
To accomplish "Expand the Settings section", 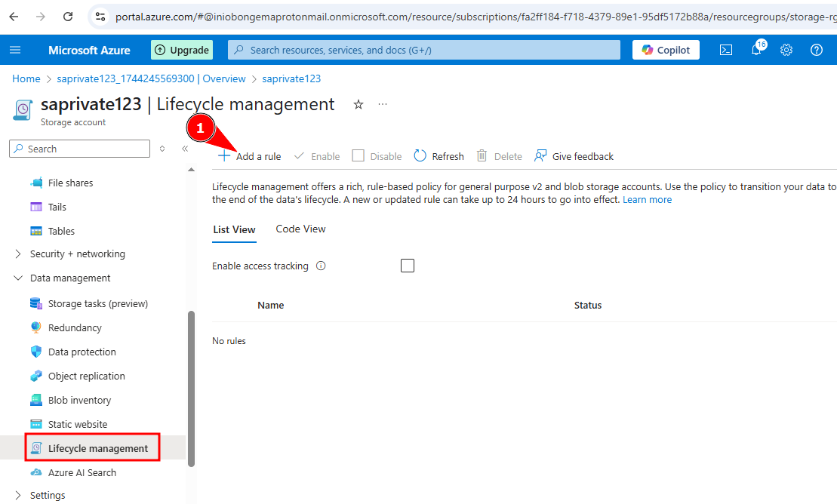I will (x=18, y=496).
